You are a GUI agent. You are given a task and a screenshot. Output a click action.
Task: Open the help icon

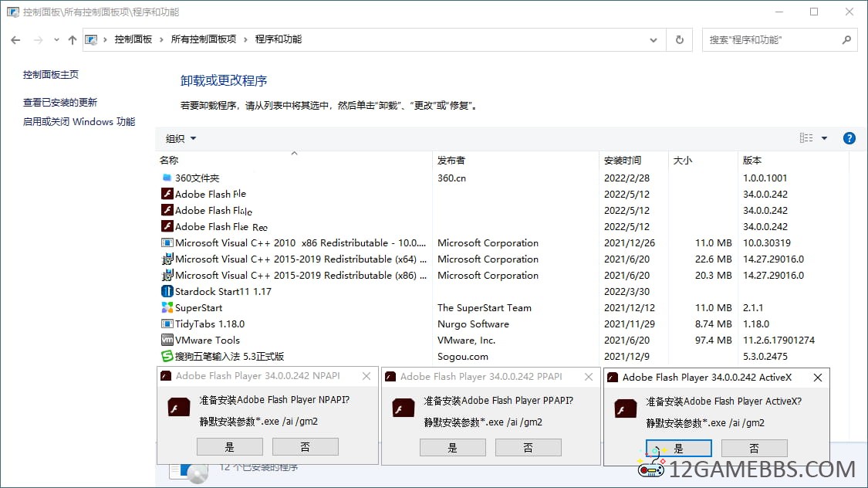[x=849, y=138]
